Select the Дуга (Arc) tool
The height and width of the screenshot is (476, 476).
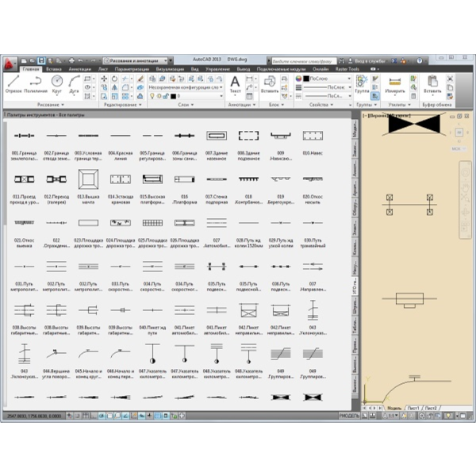[x=74, y=84]
